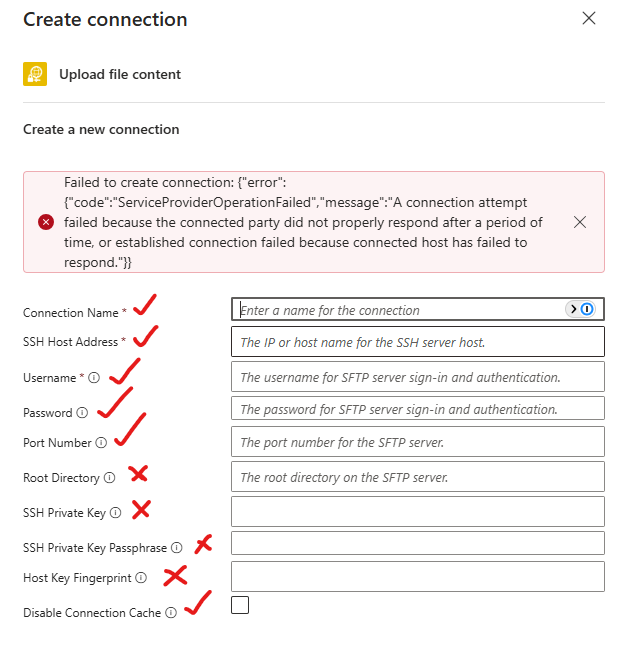
Task: Click the SSH Host Address field
Action: [418, 342]
